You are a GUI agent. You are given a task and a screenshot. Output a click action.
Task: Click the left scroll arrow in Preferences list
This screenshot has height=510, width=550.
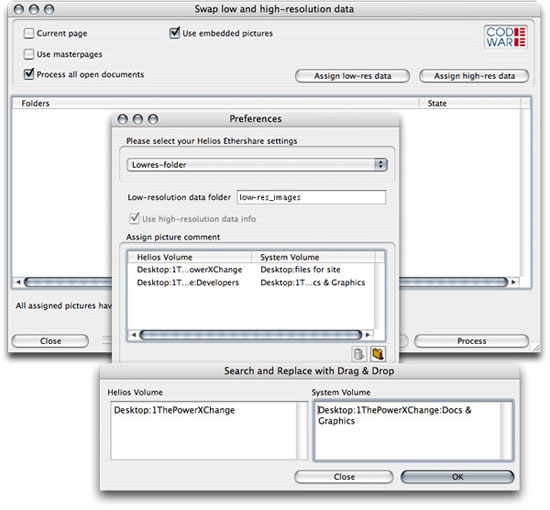133,335
